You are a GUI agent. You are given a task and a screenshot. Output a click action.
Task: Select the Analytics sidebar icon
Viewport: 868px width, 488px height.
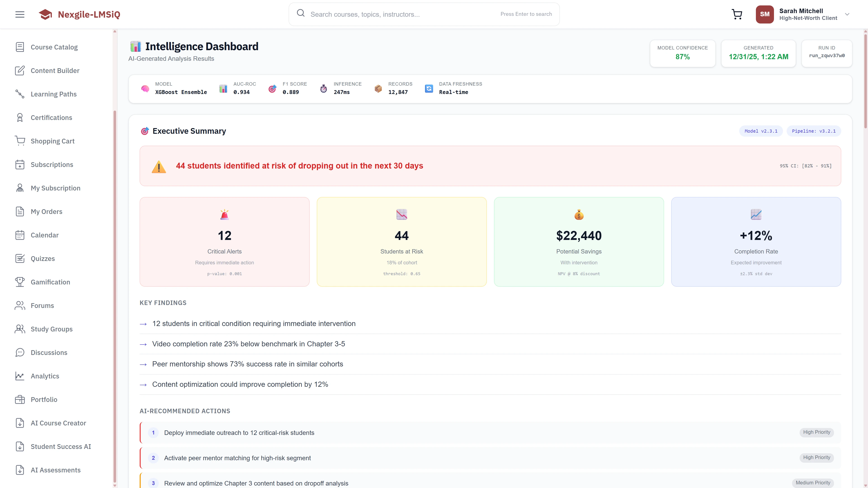[x=19, y=376]
